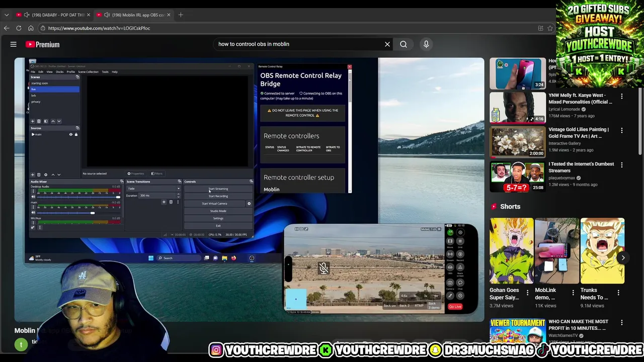644x362 pixels.
Task: Tap the Movie button in the Moblin phone app
Action: 450,241
